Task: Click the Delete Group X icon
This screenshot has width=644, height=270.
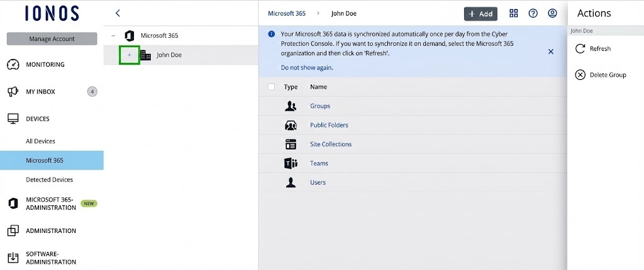Action: click(x=580, y=75)
